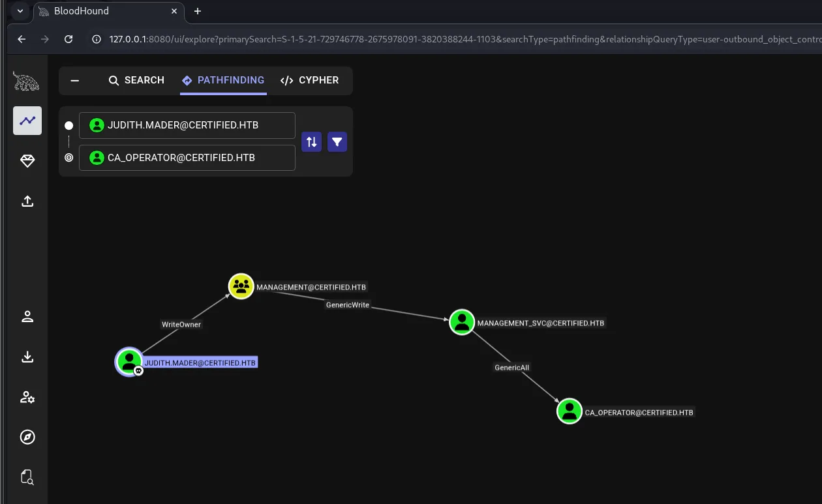Reload the browser page

pos(68,39)
